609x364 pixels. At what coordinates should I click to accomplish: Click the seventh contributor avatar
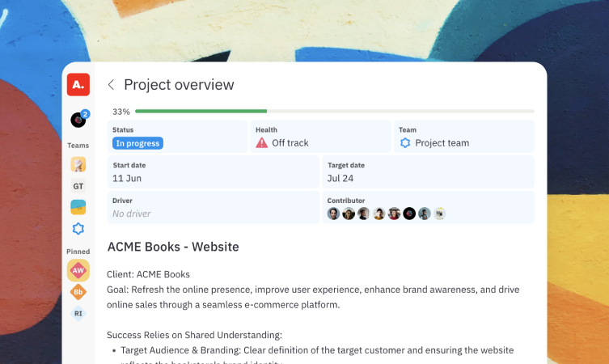click(x=424, y=214)
